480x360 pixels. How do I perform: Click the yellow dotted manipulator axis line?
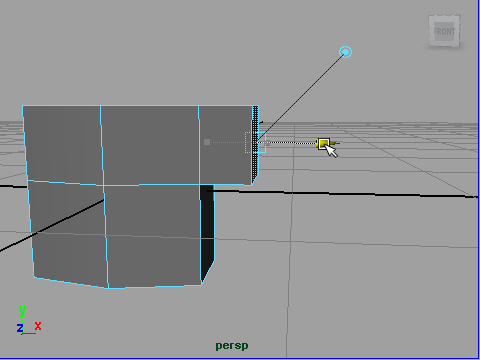pyautogui.click(x=287, y=143)
